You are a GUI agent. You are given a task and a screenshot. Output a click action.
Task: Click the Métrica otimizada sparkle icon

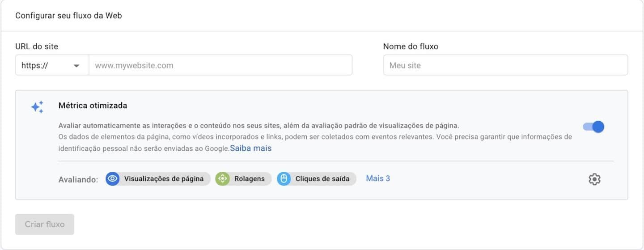37,107
